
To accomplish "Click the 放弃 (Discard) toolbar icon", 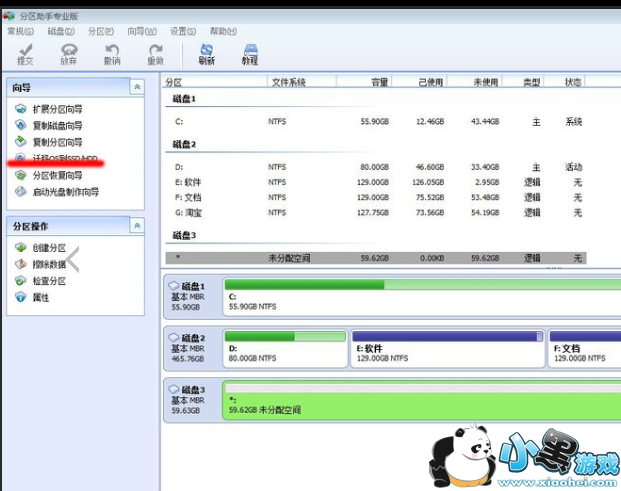I will click(x=69, y=53).
